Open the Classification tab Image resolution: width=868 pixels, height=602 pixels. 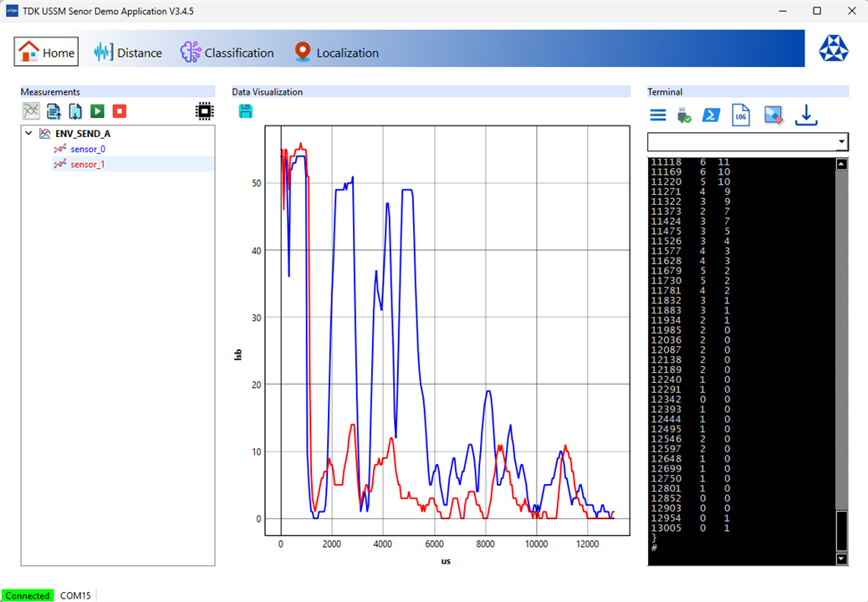[227, 53]
